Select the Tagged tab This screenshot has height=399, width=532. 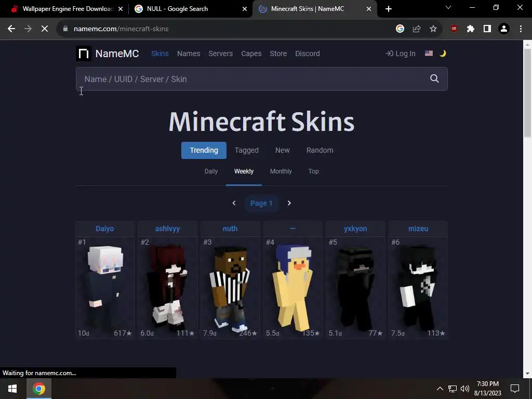(247, 150)
